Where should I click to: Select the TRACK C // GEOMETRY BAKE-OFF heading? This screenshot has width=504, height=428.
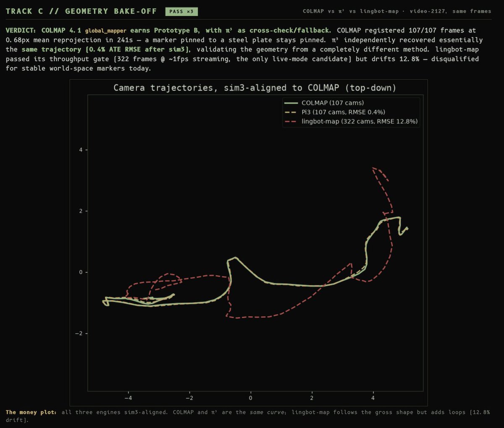[x=81, y=11]
